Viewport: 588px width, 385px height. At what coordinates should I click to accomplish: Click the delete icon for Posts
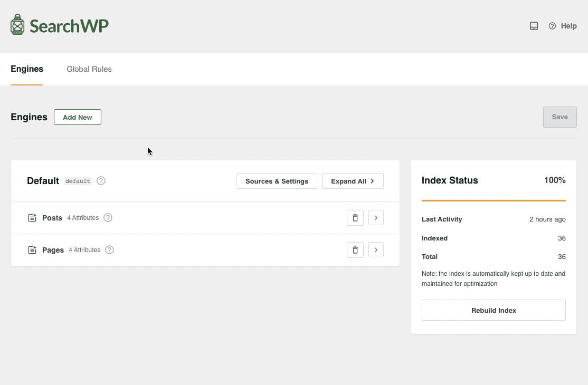(355, 217)
